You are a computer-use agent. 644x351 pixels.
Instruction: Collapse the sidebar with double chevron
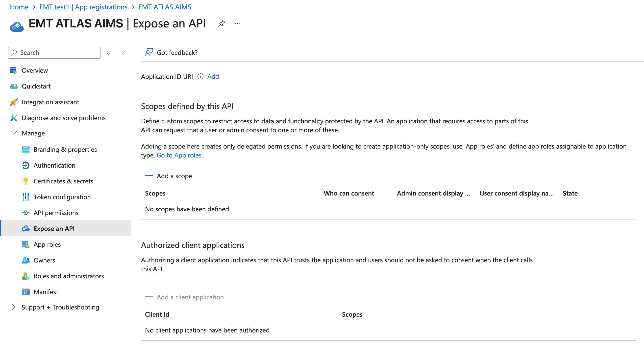point(123,53)
